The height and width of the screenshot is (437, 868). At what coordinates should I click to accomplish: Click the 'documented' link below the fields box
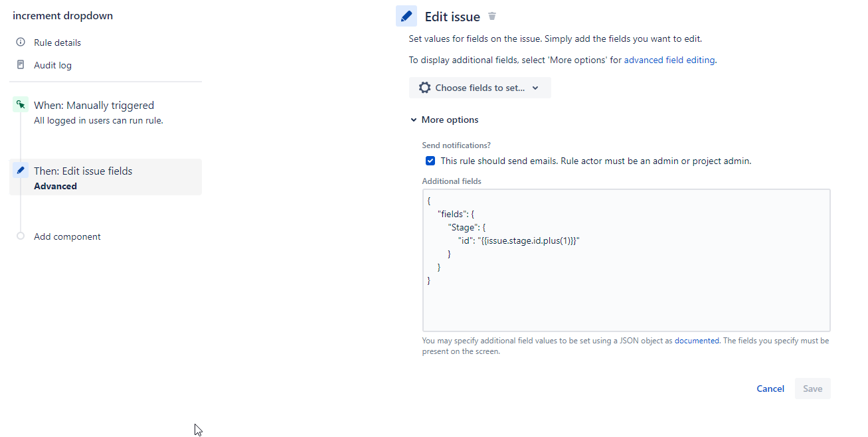(696, 340)
